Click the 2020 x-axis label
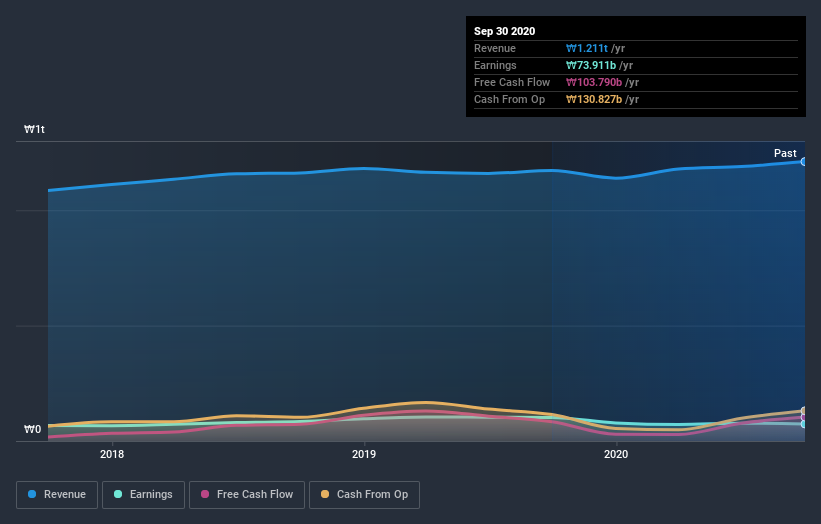The image size is (821, 524). (616, 454)
